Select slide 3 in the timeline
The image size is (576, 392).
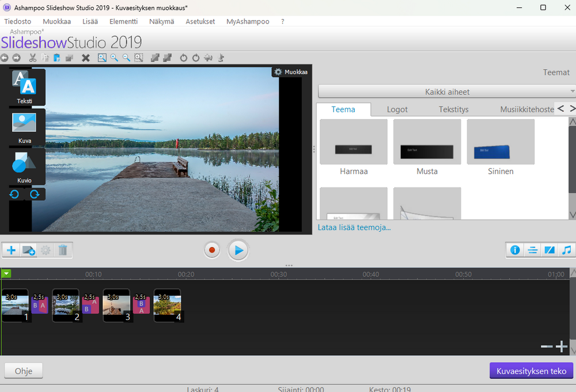coord(117,306)
